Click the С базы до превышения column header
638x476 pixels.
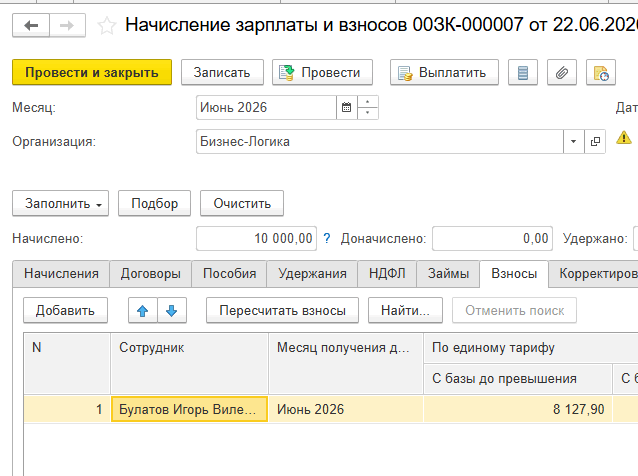pos(518,379)
